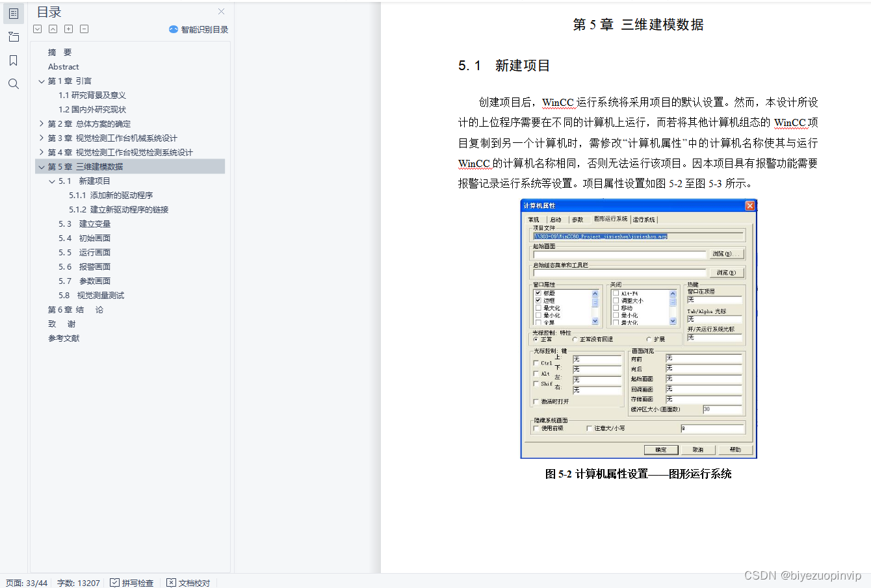Go to 5.6 报警画面
871x588 pixels.
pos(84,267)
